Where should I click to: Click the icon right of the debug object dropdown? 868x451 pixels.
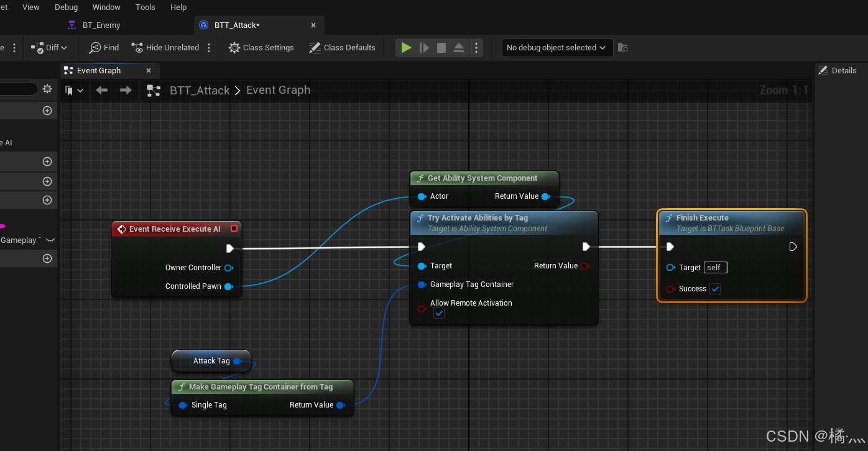pyautogui.click(x=623, y=48)
